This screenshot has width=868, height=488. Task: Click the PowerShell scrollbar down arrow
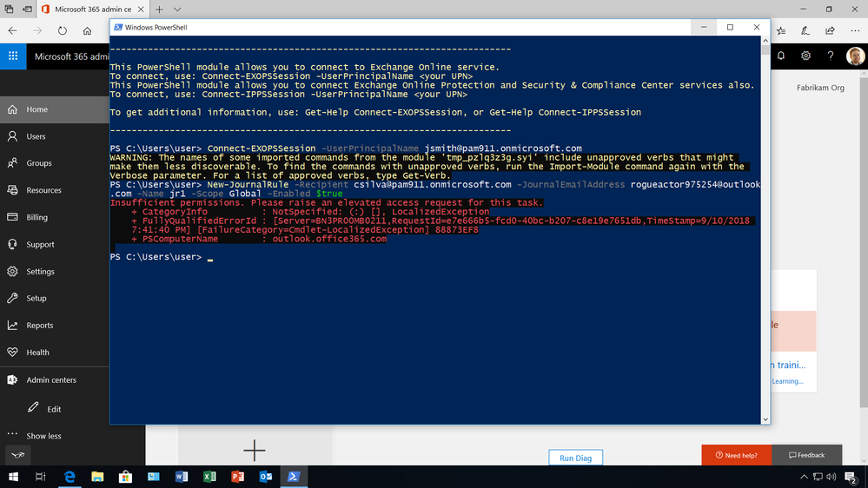click(x=765, y=419)
